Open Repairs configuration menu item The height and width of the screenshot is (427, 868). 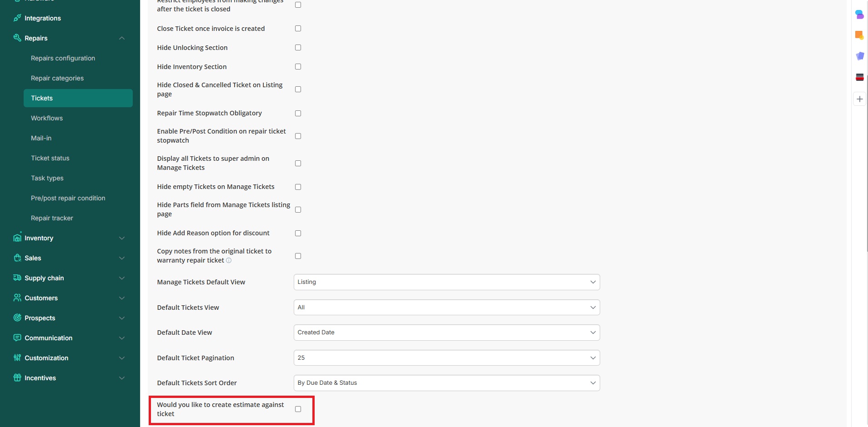click(x=63, y=58)
